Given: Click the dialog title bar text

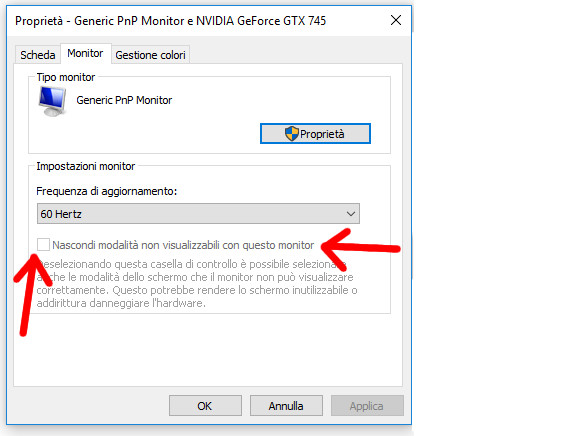Looking at the screenshot, I should click(x=170, y=21).
